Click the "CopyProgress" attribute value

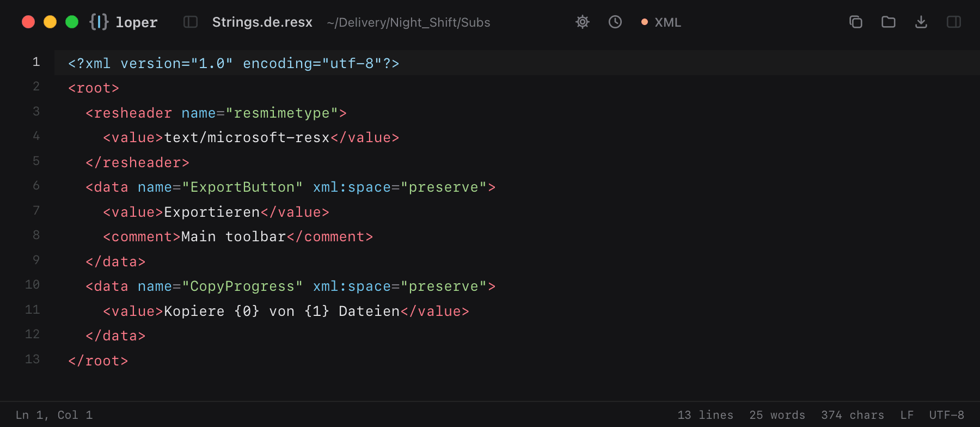[x=242, y=286]
